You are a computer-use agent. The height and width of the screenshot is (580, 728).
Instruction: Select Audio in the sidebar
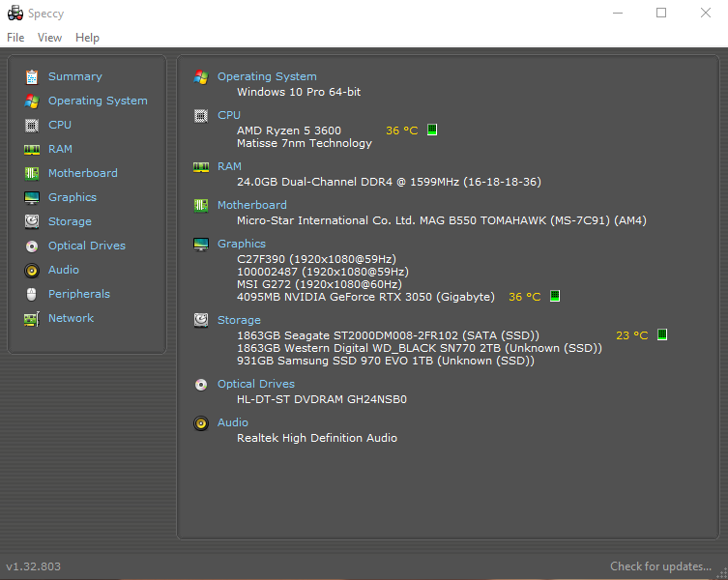[64, 270]
